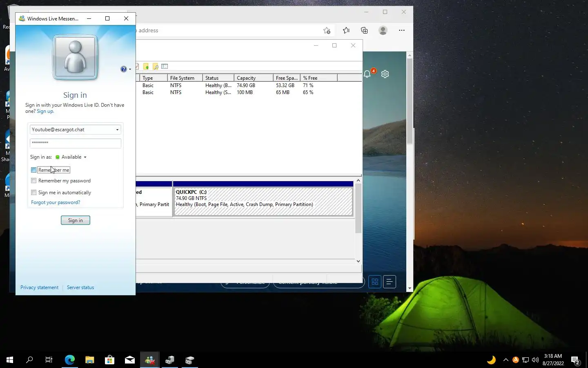Click the 65 MB free space value
This screenshot has height=368, width=588.
tap(283, 92)
